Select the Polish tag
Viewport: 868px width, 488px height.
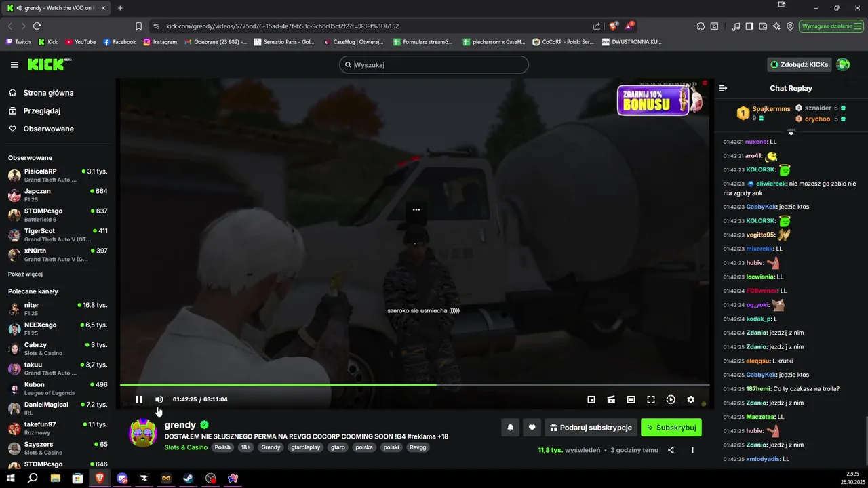222,447
